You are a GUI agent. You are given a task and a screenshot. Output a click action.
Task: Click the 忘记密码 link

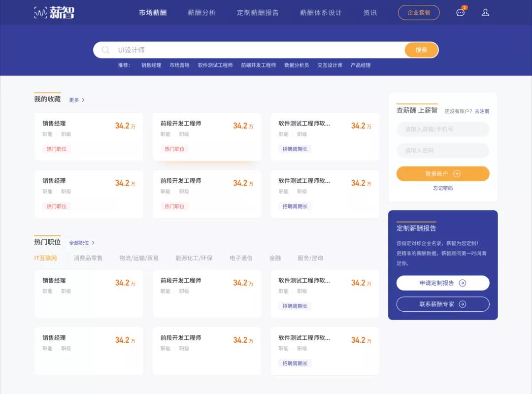(443, 188)
